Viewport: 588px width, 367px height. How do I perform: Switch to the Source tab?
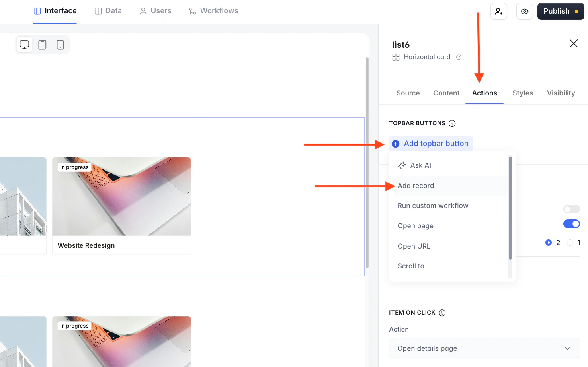408,93
